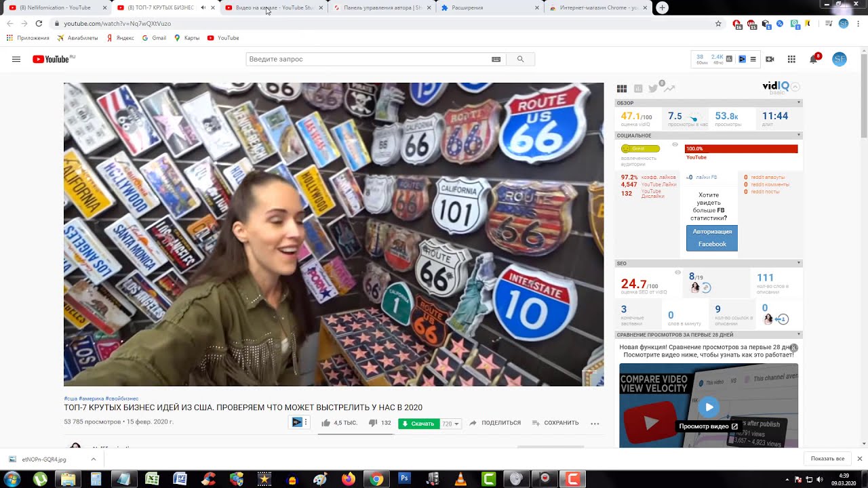Toggle eye icon in SEO score block
Screen dimensions: 868x488
677,272
